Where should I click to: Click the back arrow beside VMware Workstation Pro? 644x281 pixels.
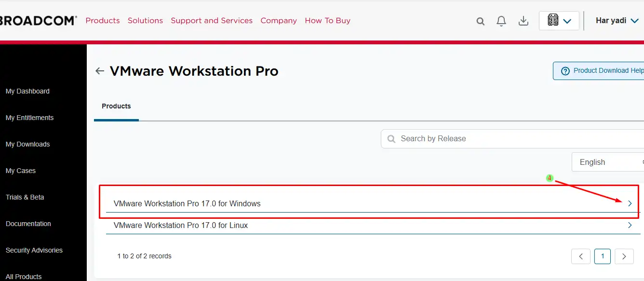coord(100,71)
